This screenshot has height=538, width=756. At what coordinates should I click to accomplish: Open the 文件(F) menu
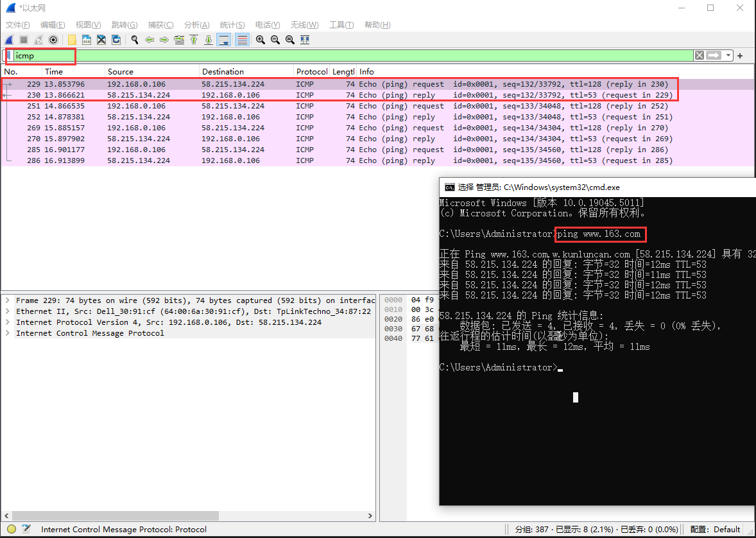pyautogui.click(x=18, y=24)
